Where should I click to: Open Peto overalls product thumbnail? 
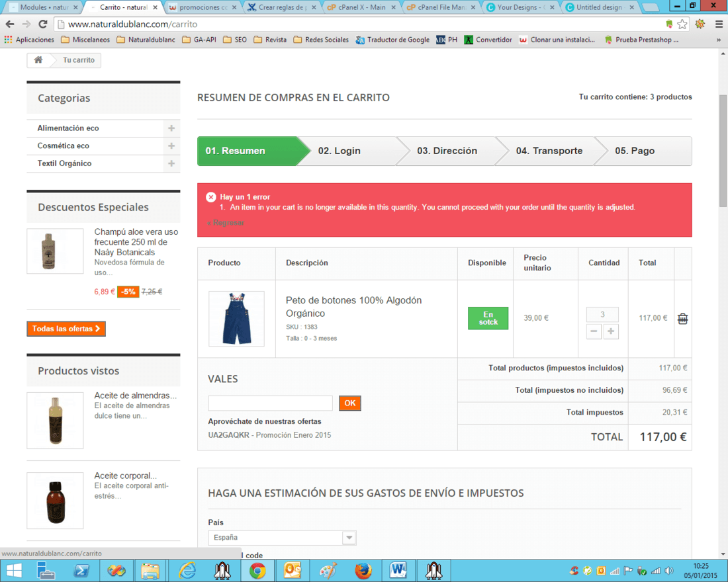point(236,318)
